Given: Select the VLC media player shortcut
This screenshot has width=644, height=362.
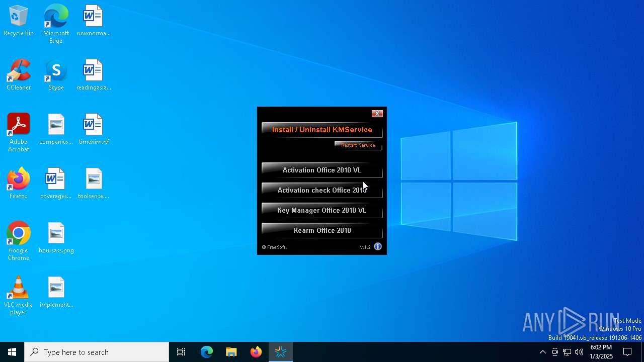Looking at the screenshot, I should point(19,296).
